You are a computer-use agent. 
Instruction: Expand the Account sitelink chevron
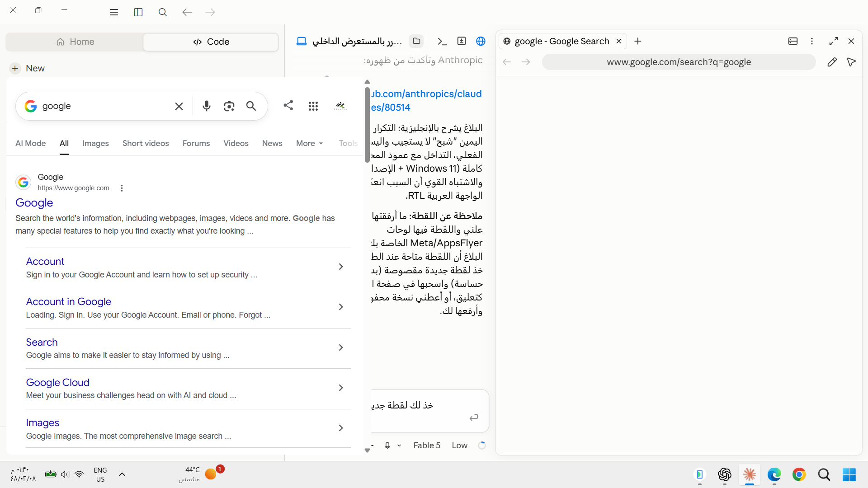341,267
